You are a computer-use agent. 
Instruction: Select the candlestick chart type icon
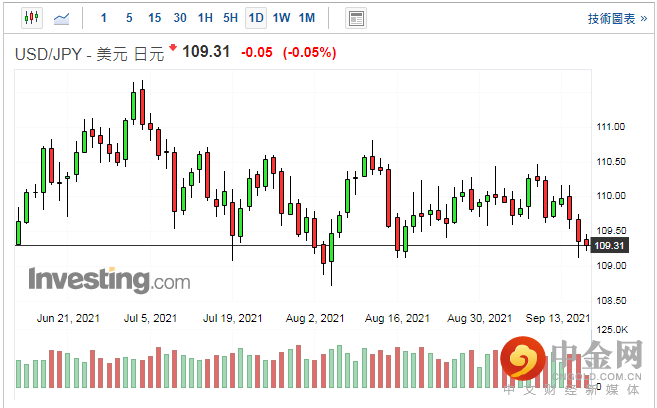30,17
